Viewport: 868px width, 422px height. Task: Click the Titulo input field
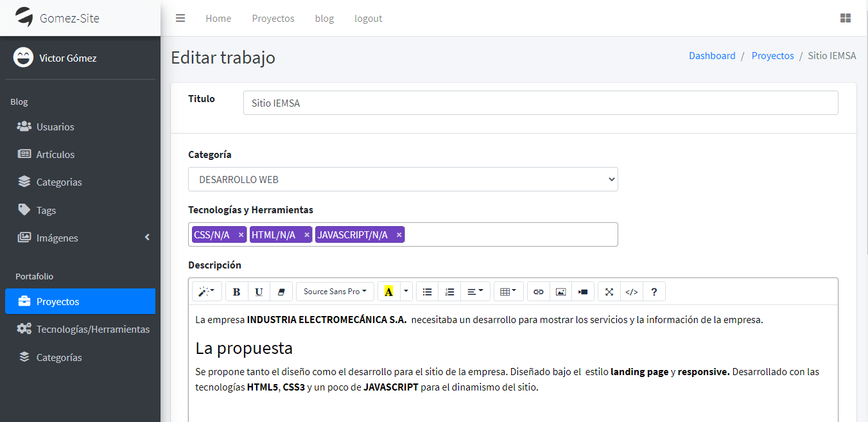[540, 103]
